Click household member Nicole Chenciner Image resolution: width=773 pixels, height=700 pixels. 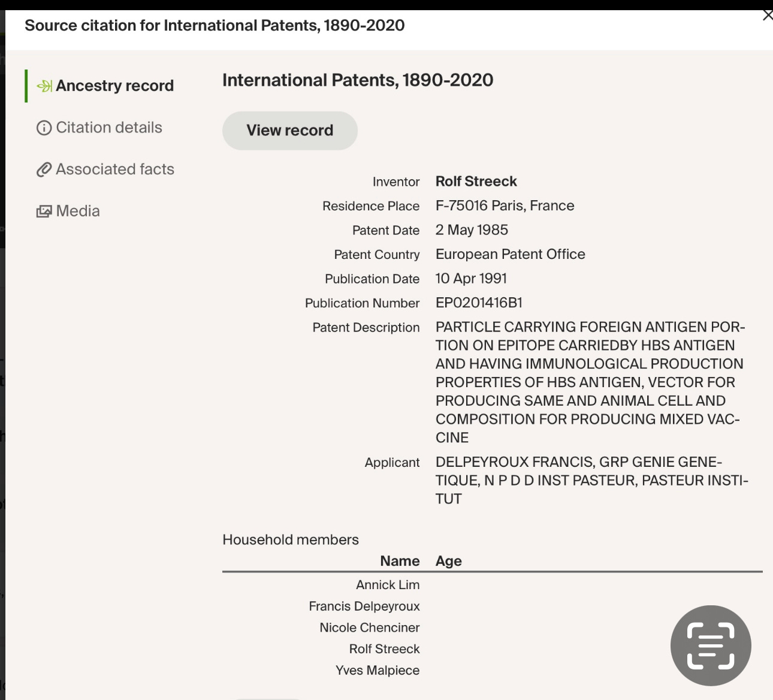pyautogui.click(x=370, y=627)
